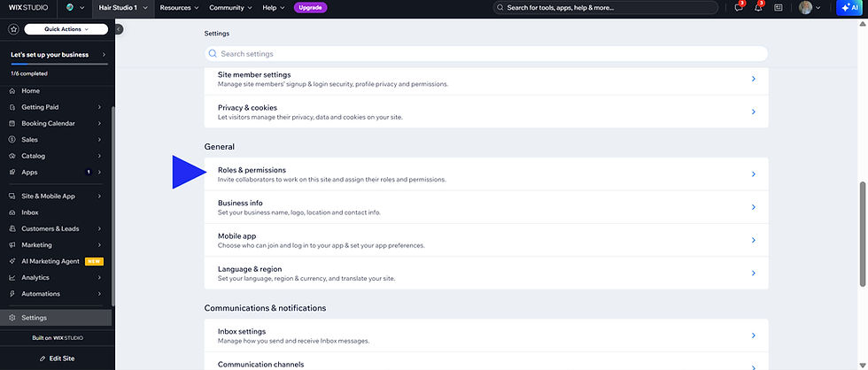868x370 pixels.
Task: Click the purple Upgrade button
Action: [x=311, y=8]
